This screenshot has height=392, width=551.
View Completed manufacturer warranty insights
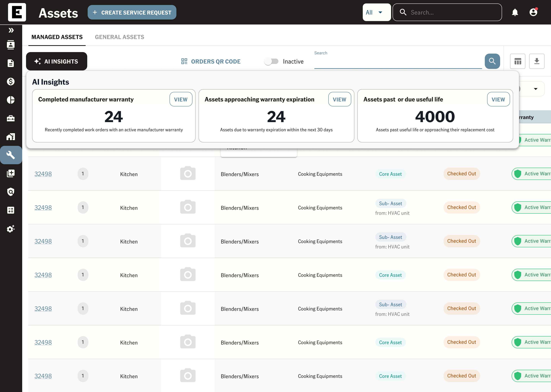click(x=181, y=99)
